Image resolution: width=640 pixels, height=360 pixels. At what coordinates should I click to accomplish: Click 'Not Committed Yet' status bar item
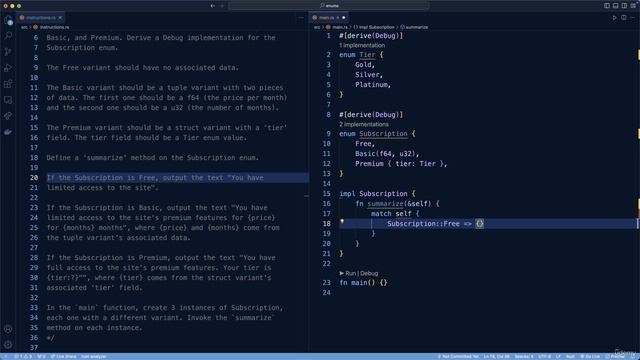pyautogui.click(x=458, y=356)
